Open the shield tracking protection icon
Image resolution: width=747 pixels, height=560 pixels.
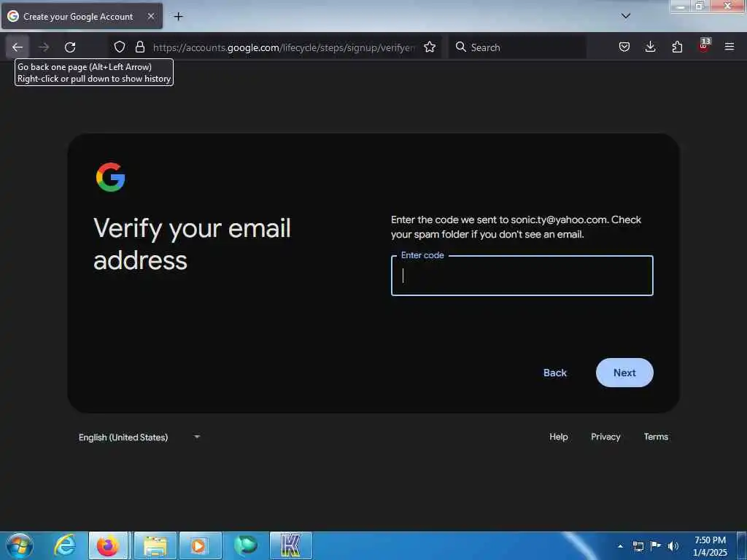120,47
